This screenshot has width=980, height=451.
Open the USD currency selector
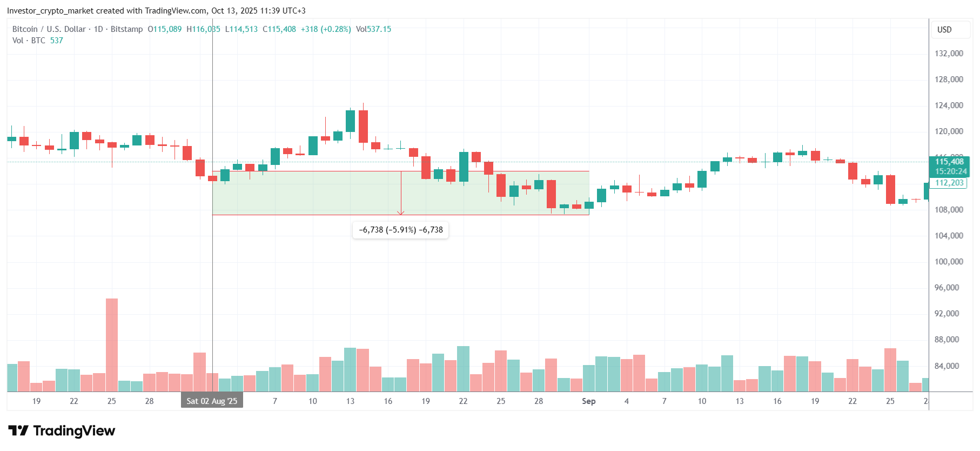click(944, 30)
